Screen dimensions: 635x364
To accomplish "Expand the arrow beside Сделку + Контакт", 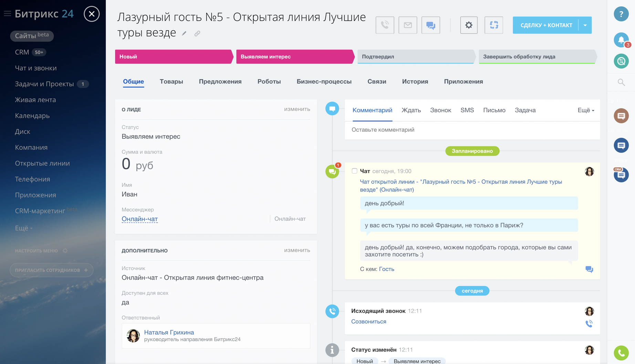I will point(585,25).
